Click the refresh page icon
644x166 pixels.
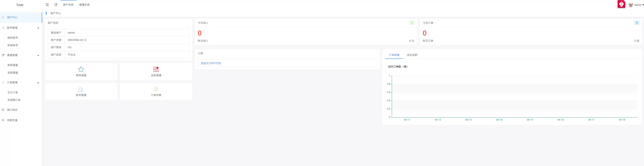pos(56,5)
